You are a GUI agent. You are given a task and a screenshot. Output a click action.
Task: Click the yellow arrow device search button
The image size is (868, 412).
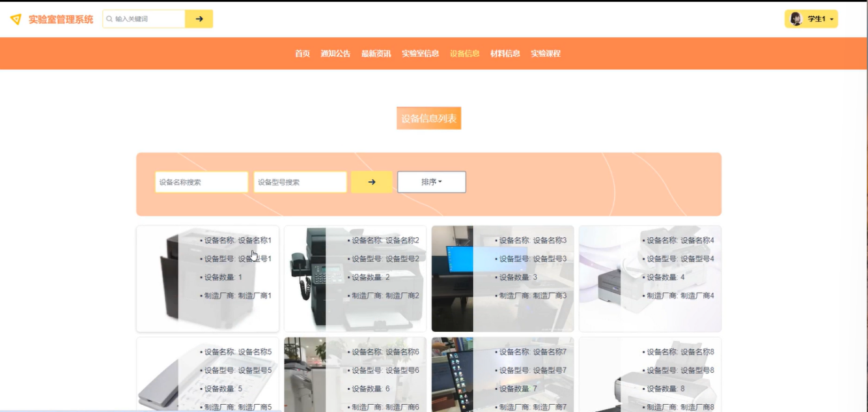pos(372,182)
